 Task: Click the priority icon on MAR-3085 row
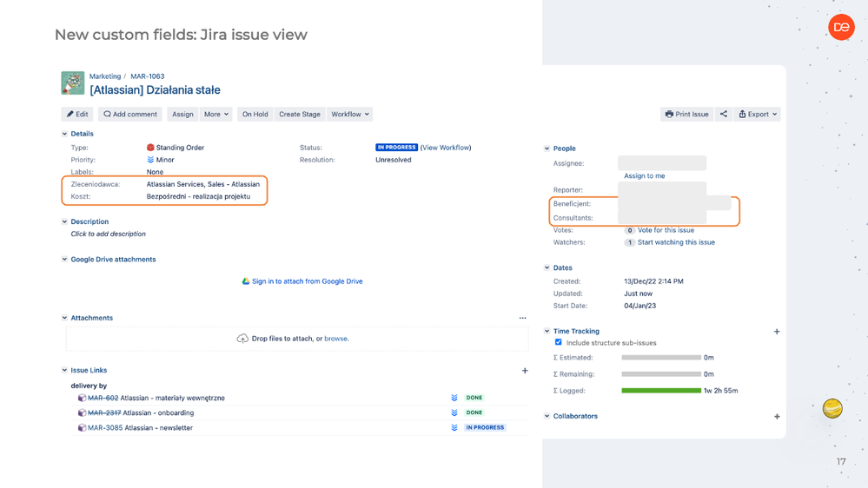[454, 428]
